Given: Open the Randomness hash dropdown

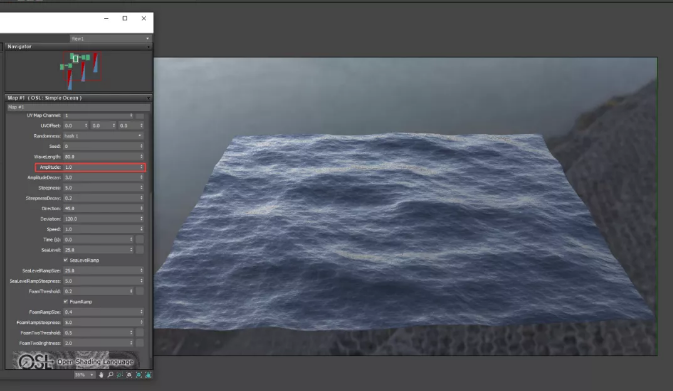Looking at the screenshot, I should [103, 136].
